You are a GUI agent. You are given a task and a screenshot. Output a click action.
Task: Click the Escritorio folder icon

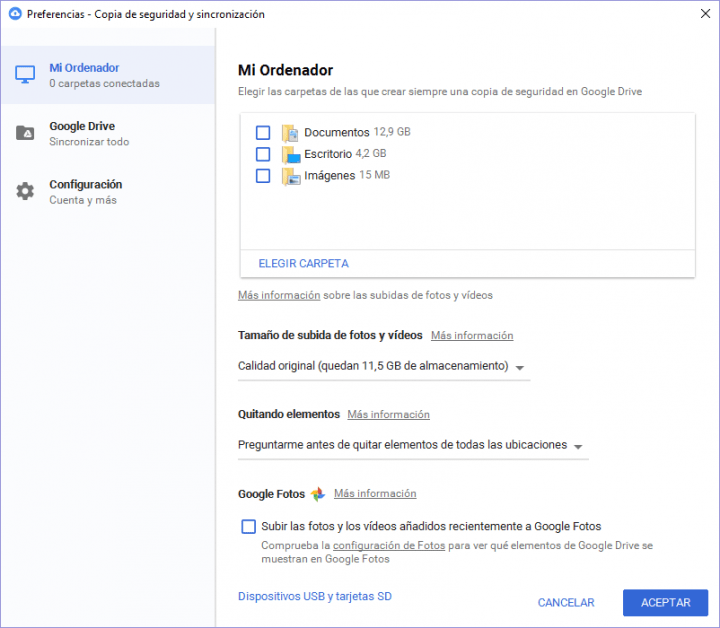291,154
